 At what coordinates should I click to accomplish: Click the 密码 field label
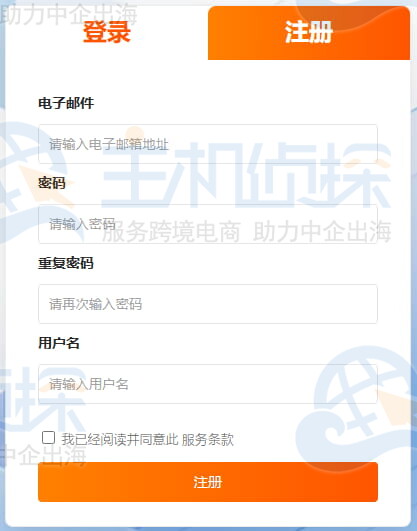52,183
